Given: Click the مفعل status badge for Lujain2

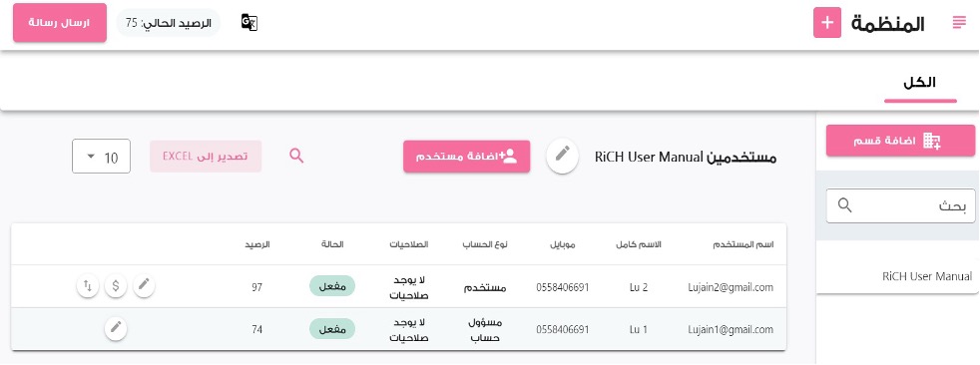Looking at the screenshot, I should (332, 287).
